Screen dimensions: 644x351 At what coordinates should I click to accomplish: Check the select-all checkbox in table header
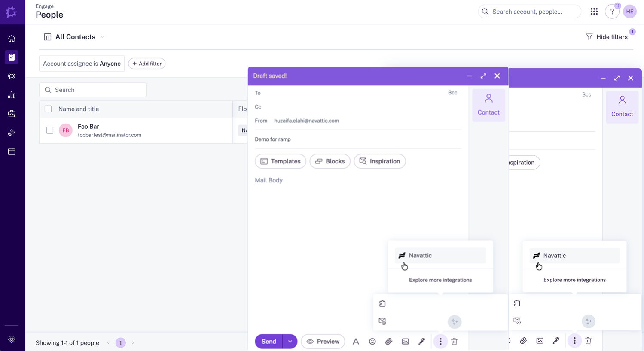[48, 109]
